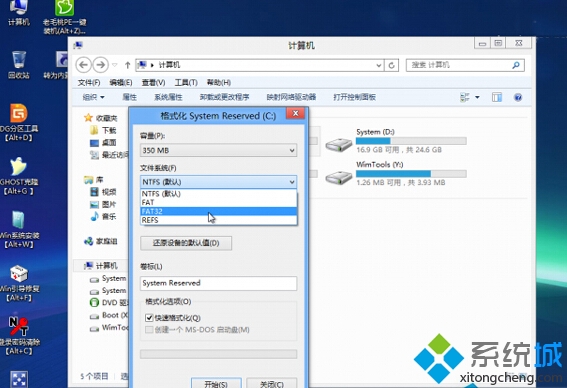
Task: Click Open Control Panel in toolbar
Action: coord(354,97)
